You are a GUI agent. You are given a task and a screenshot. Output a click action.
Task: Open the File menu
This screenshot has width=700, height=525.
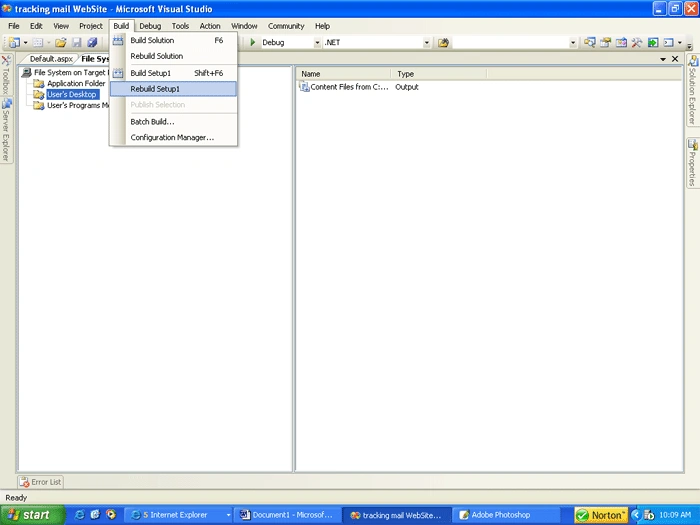[x=14, y=26]
